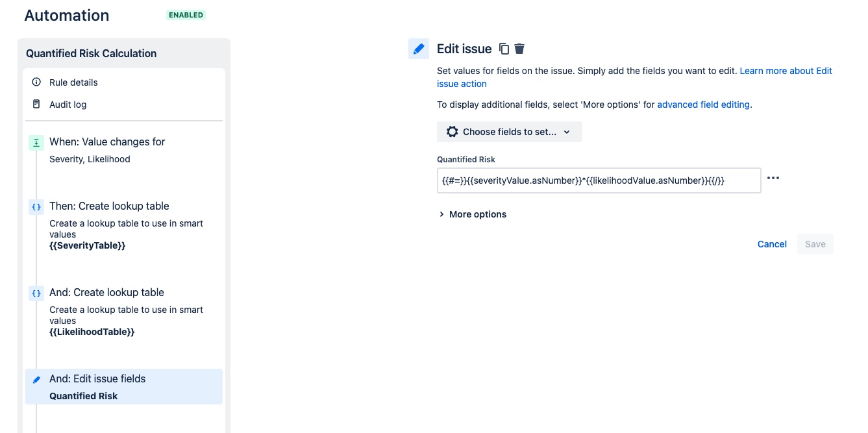Select And: Create lookup table LikelihoodTable step
This screenshot has width=868, height=433.
tap(124, 312)
